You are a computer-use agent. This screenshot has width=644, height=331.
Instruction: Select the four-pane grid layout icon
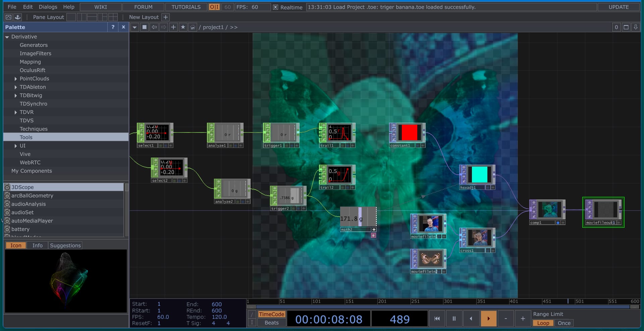point(113,17)
